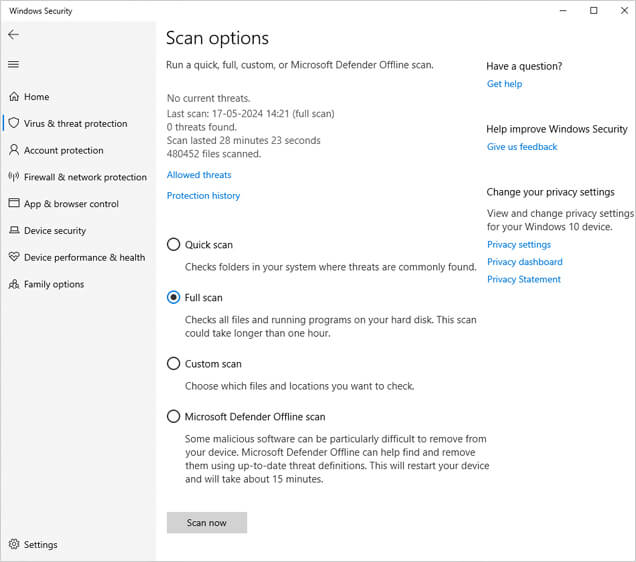Click the back arrow icon
636x562 pixels.
coord(13,34)
